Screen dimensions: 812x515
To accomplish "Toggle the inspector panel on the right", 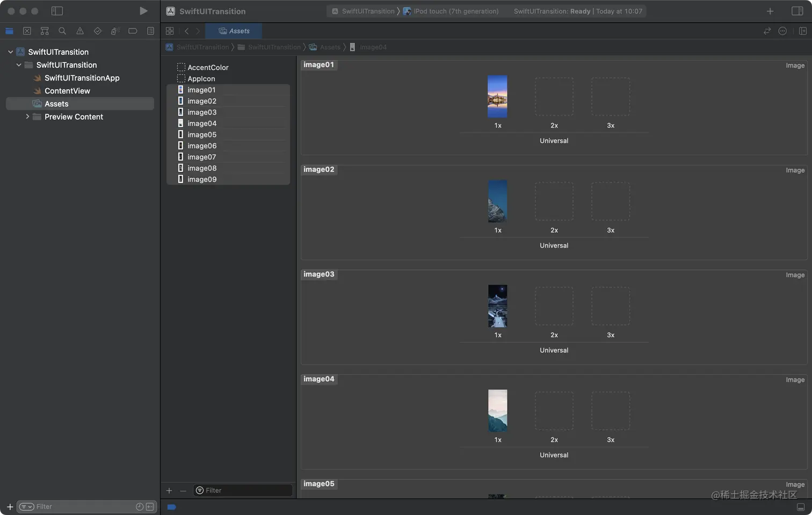I will [x=798, y=11].
